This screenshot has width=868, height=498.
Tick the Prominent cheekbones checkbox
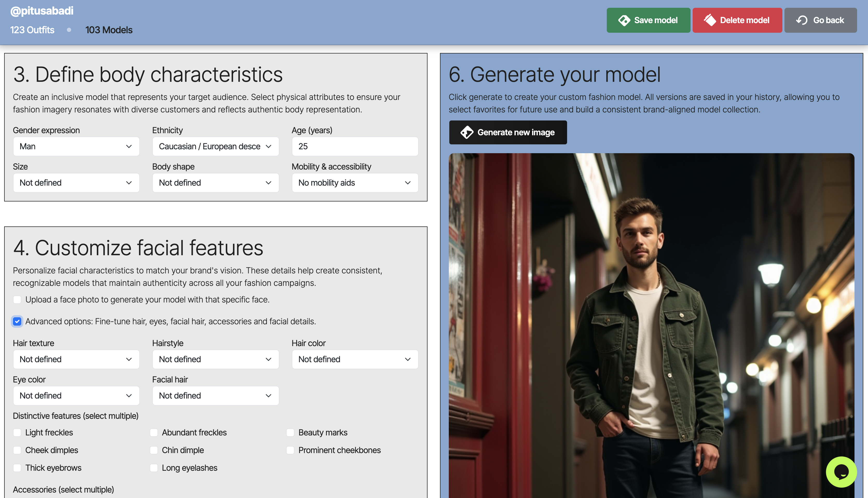290,450
